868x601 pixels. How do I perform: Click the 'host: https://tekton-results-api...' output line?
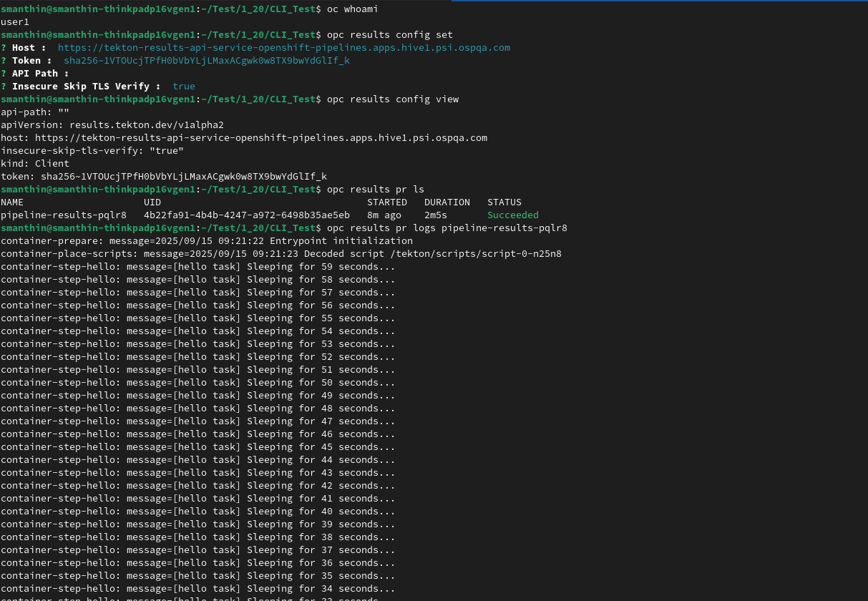tap(244, 138)
